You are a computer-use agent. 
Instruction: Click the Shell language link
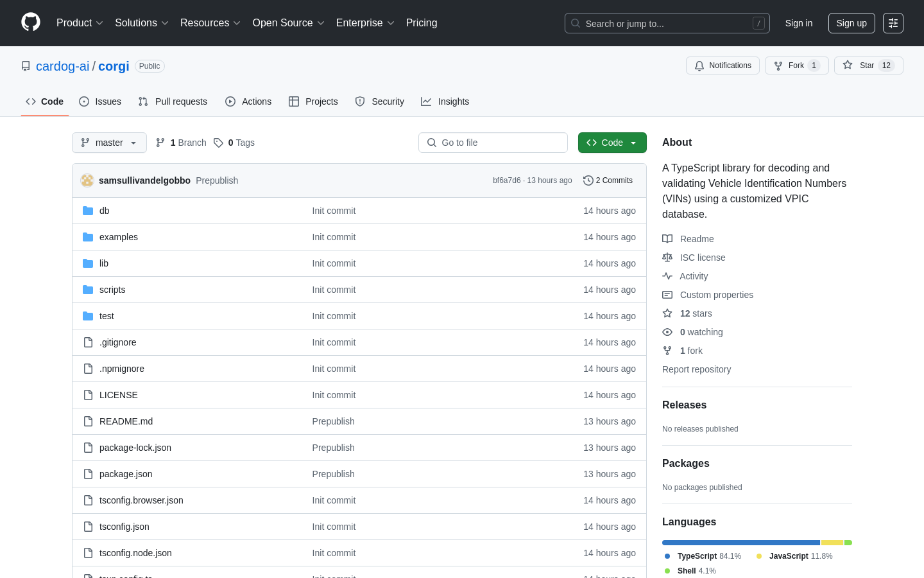point(690,571)
